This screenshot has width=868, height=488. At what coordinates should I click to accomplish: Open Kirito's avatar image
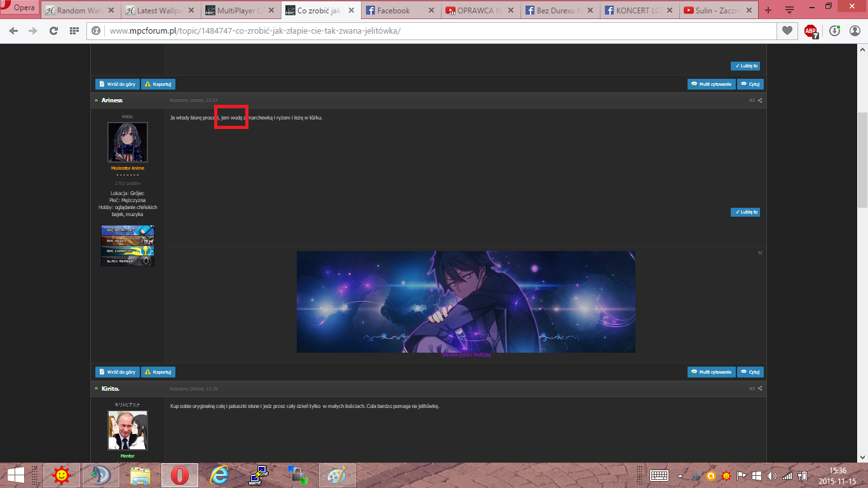tap(128, 430)
